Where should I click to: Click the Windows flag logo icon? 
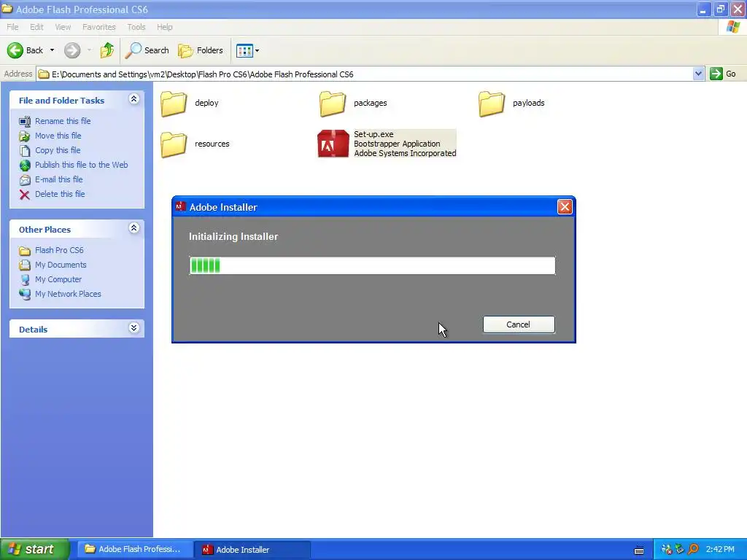coord(733,27)
